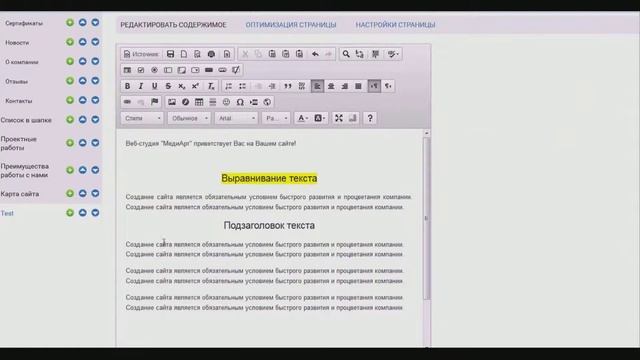This screenshot has height=360, width=640.
Task: Click the Подзаголовок текста heading
Action: [269, 225]
